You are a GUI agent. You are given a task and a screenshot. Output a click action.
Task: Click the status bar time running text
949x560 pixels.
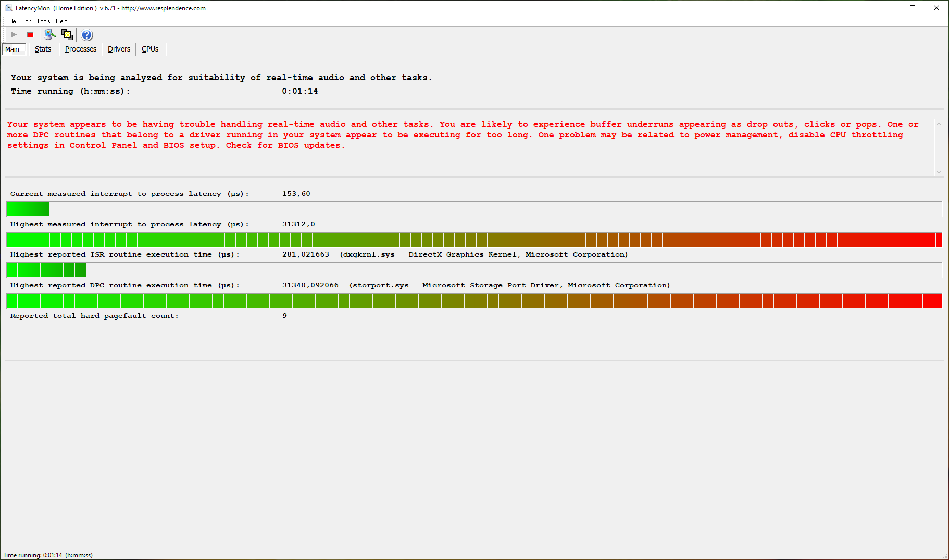tap(48, 555)
